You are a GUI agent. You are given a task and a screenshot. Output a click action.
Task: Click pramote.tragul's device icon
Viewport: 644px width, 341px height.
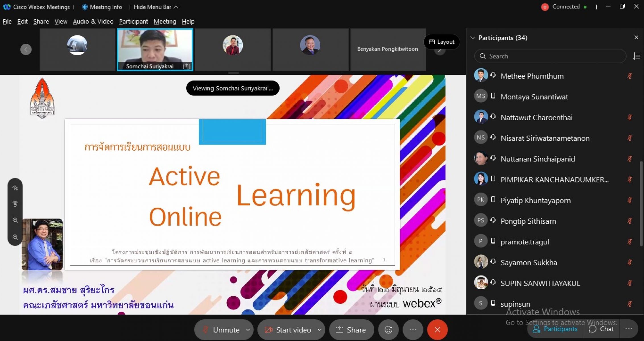[x=493, y=241]
